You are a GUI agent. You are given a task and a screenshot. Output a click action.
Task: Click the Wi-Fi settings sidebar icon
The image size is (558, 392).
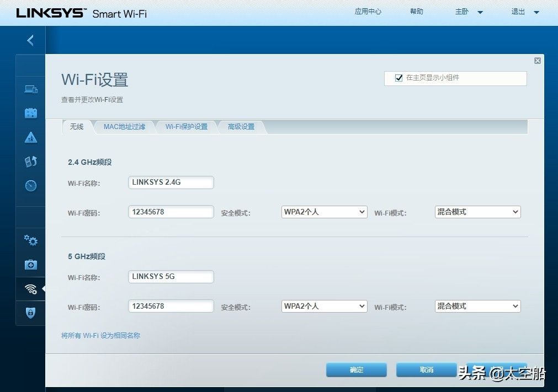click(x=31, y=289)
